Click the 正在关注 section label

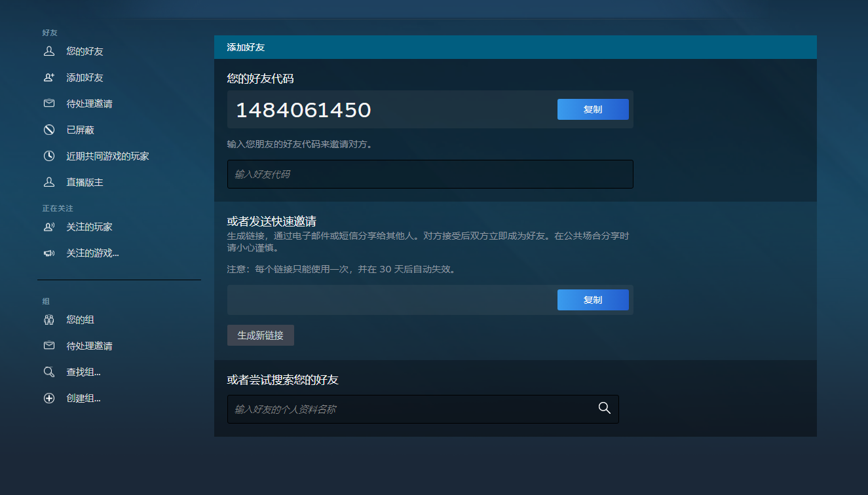click(x=58, y=208)
